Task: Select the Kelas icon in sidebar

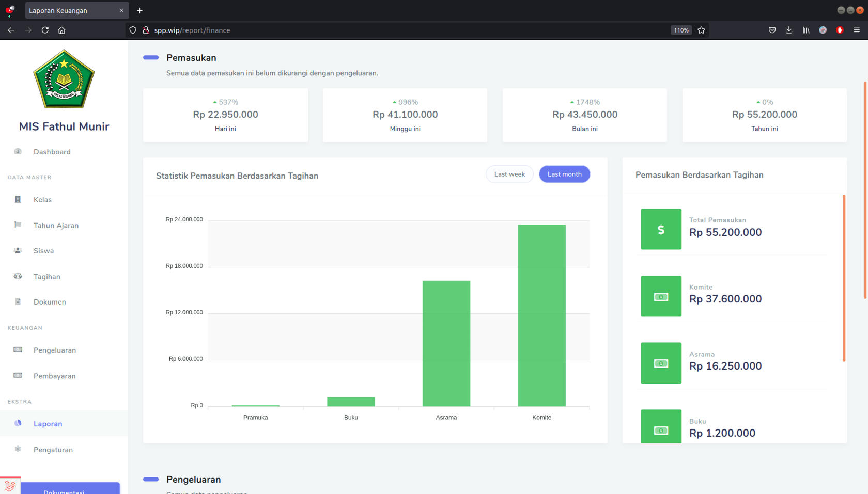Action: tap(18, 199)
